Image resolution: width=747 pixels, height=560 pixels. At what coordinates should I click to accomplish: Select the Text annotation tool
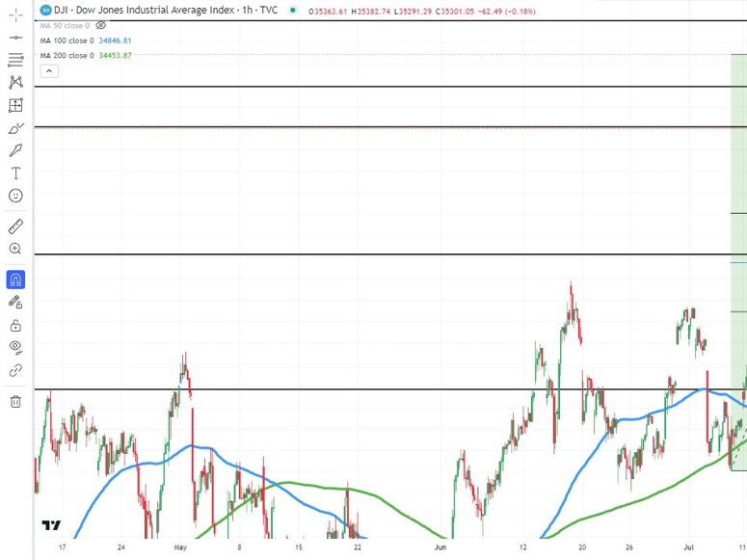[15, 173]
